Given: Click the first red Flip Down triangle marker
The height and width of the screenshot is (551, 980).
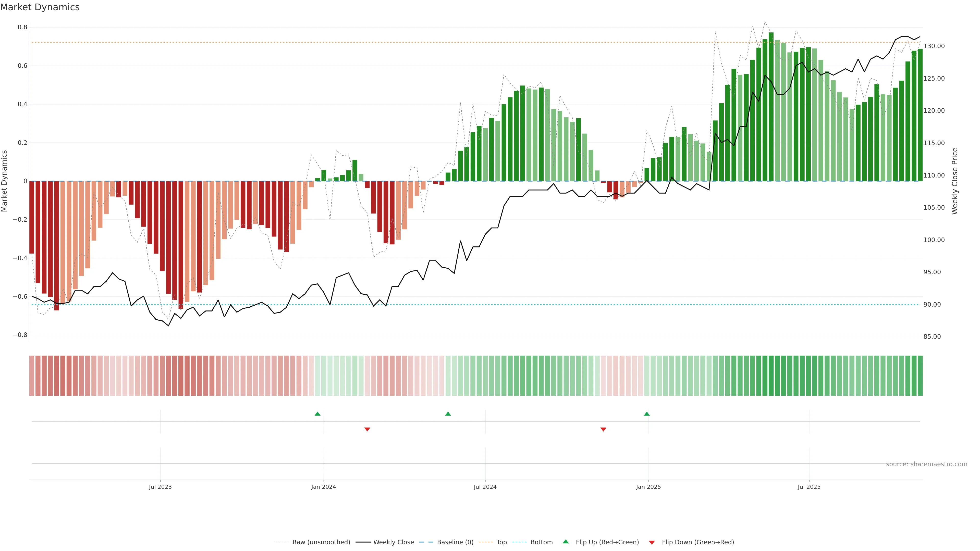Looking at the screenshot, I should coord(367,429).
